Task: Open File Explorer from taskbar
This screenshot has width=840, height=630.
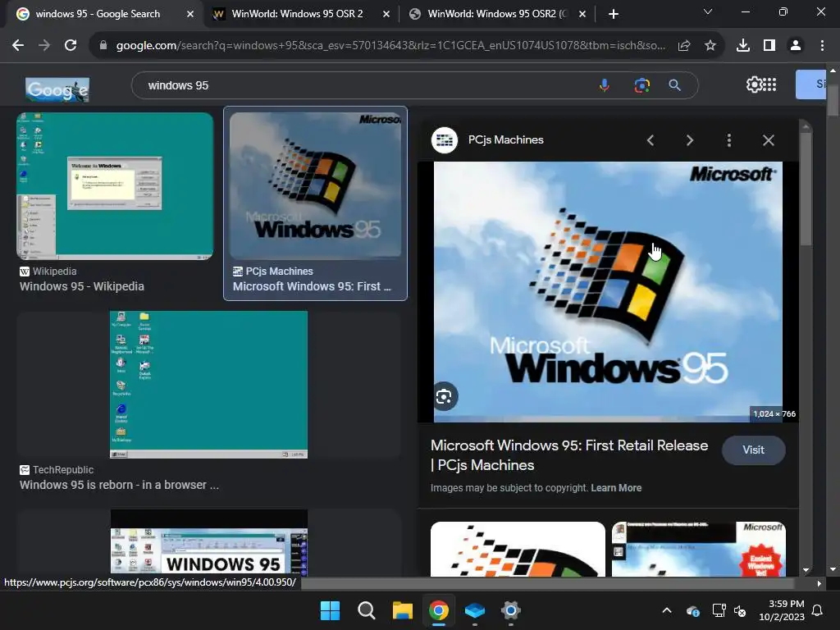Action: click(402, 610)
